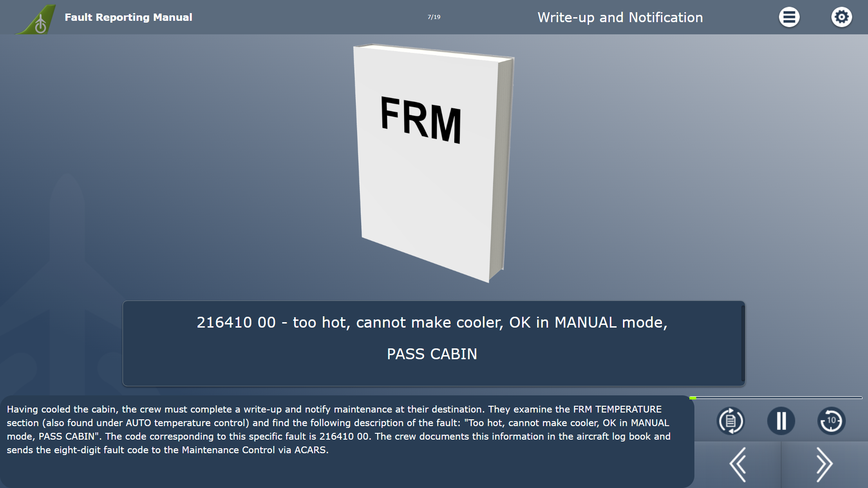This screenshot has height=488, width=868.
Task: Click the Write-up and Notification header
Action: coord(619,17)
